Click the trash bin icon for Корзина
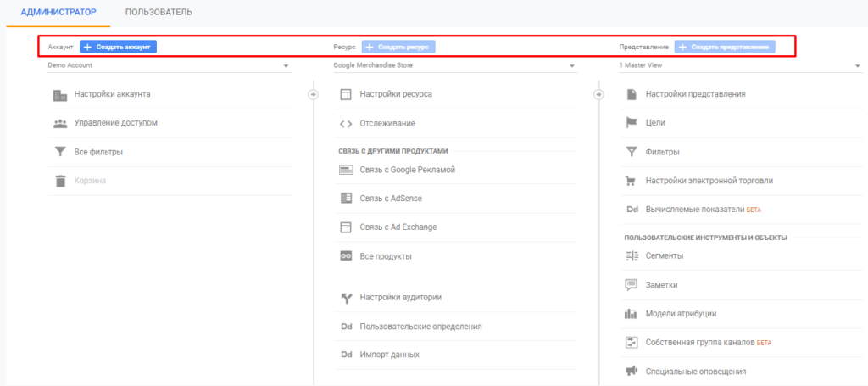The height and width of the screenshot is (386, 868). coord(60,181)
